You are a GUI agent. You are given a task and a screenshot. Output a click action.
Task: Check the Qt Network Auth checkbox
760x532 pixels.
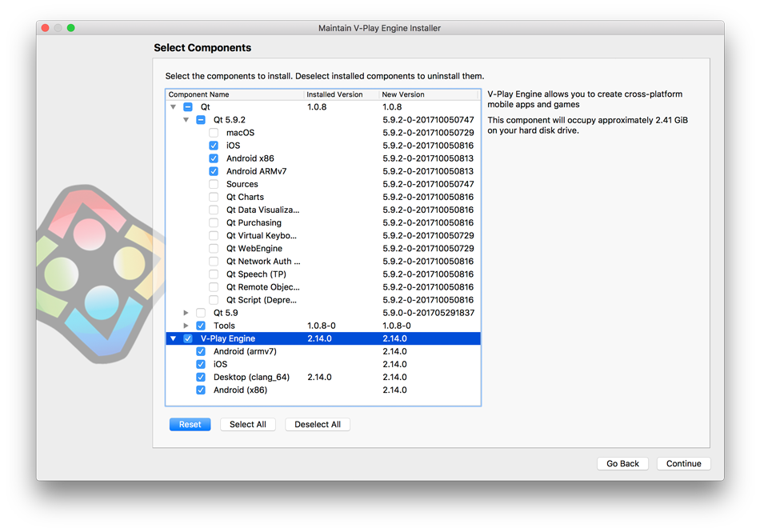coord(214,261)
